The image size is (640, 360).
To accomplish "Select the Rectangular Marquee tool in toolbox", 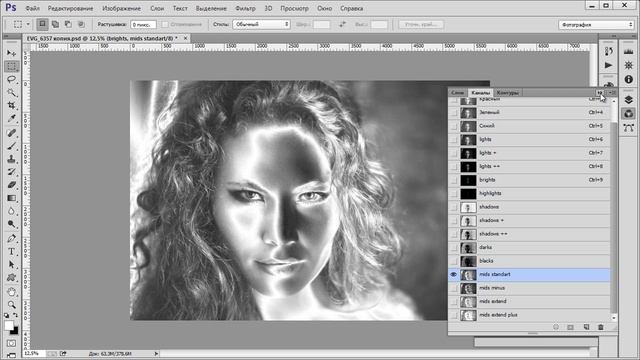I will 11,67.
